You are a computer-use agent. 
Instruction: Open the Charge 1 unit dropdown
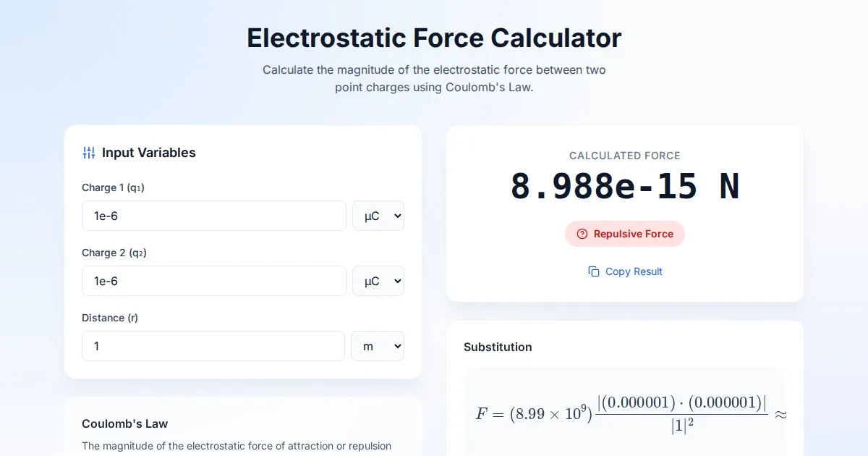coord(378,216)
